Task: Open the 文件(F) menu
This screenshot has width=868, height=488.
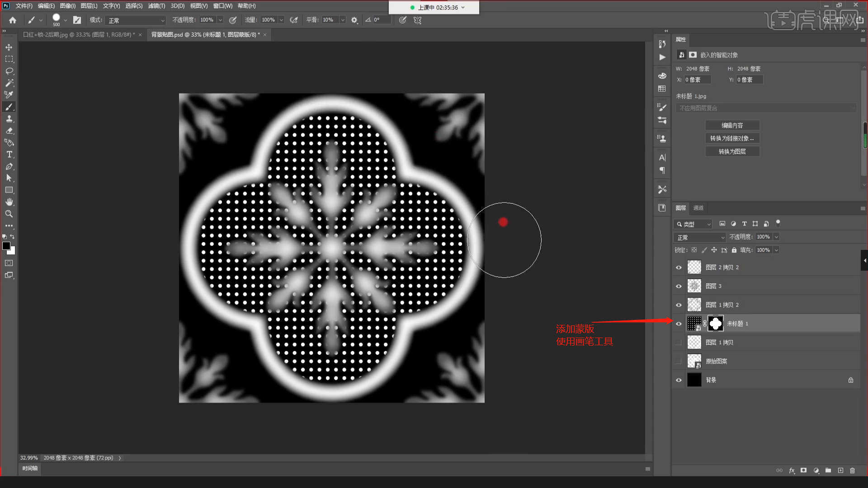Action: 24,6
